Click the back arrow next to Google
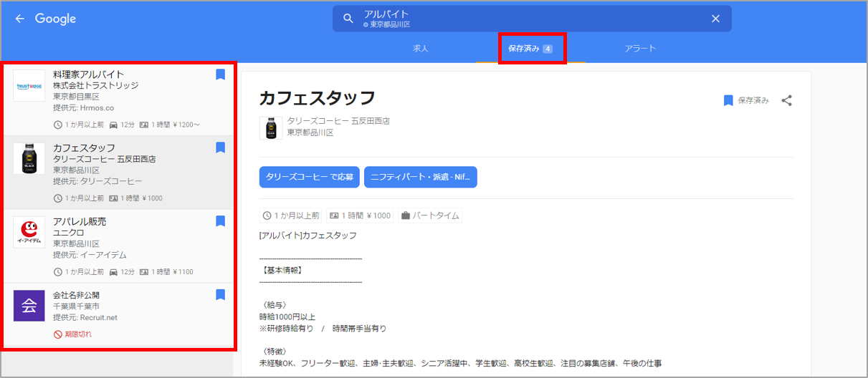This screenshot has width=868, height=378. (x=20, y=19)
